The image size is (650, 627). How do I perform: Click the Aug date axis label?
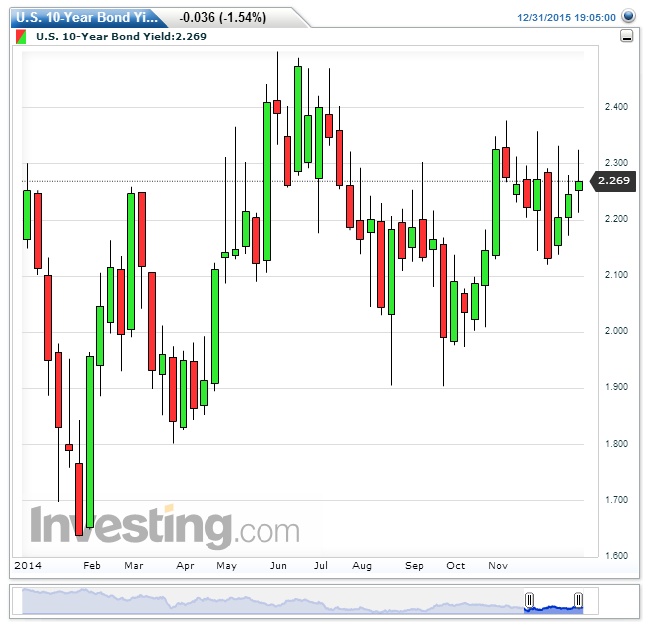pos(361,566)
